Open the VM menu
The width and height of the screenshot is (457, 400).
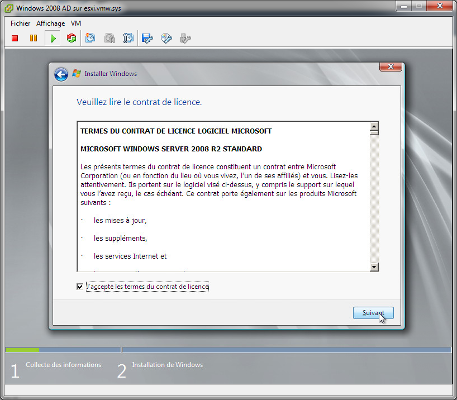(x=76, y=24)
